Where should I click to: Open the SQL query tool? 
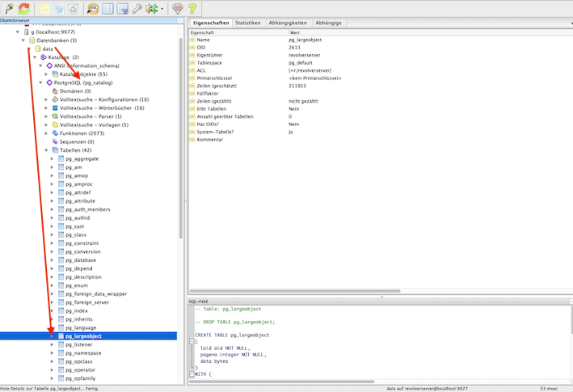[92, 8]
